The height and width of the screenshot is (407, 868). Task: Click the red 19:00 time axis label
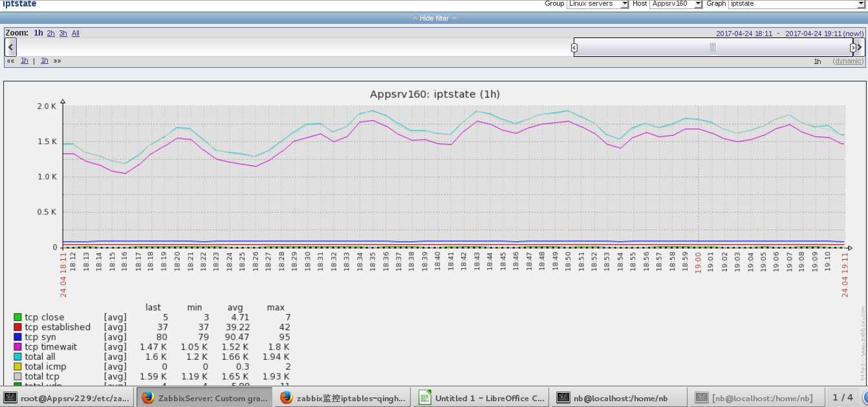[x=698, y=263]
